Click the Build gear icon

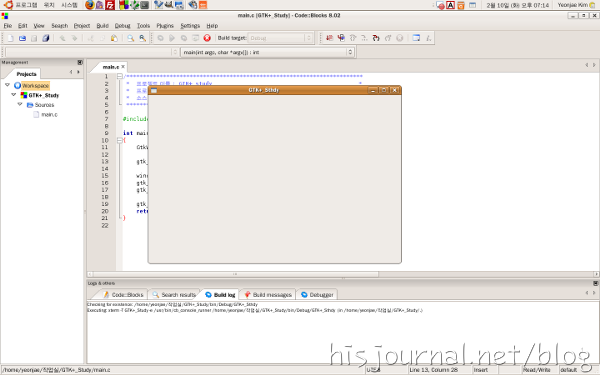(160, 38)
